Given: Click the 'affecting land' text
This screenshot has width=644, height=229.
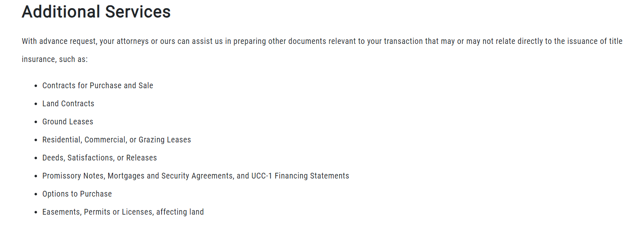Looking at the screenshot, I should coord(180,212).
